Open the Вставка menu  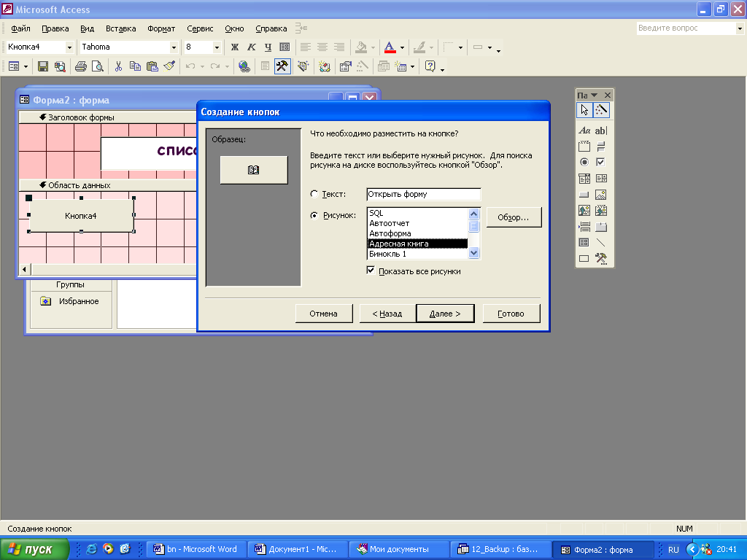(120, 28)
